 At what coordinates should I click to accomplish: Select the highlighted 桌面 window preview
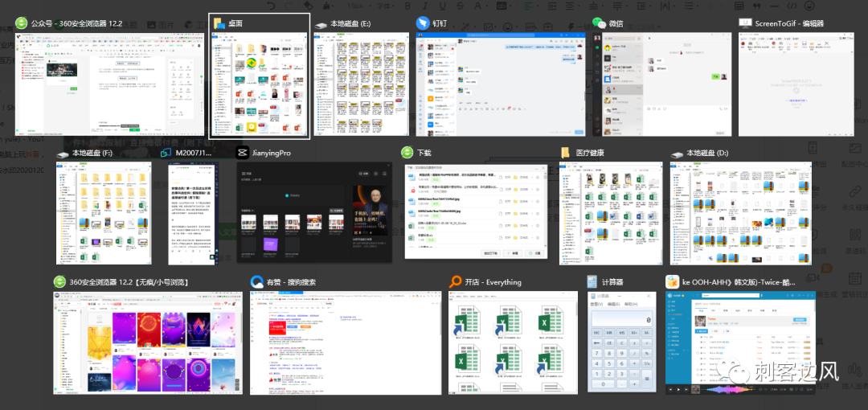259,84
